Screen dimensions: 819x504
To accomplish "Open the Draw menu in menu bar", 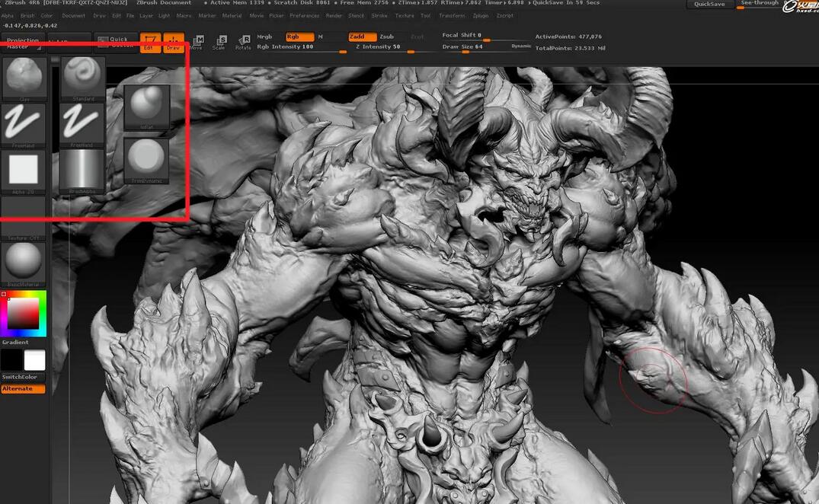I will click(x=99, y=16).
